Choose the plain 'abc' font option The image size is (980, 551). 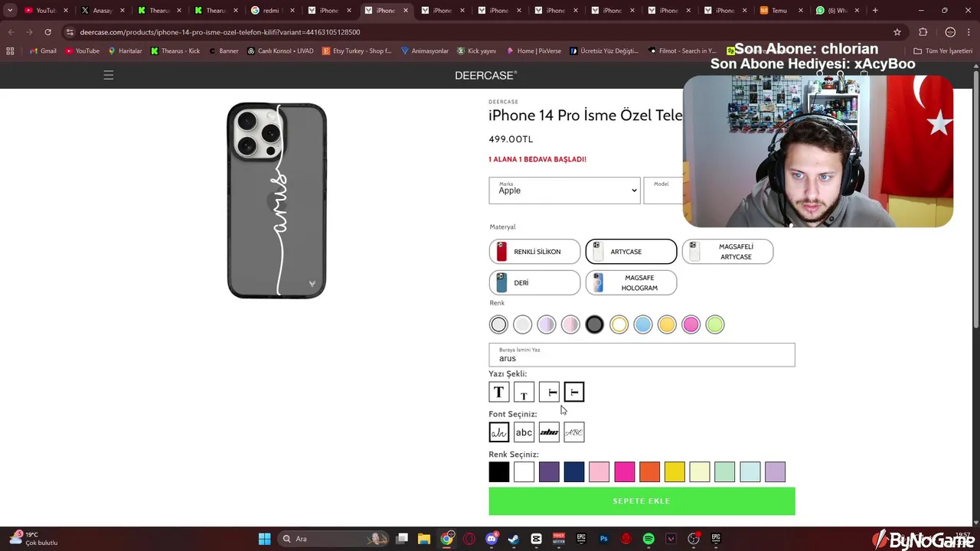tap(524, 432)
